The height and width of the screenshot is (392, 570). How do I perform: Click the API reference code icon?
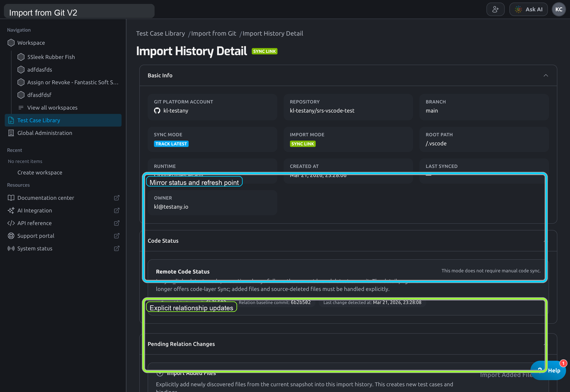click(11, 223)
